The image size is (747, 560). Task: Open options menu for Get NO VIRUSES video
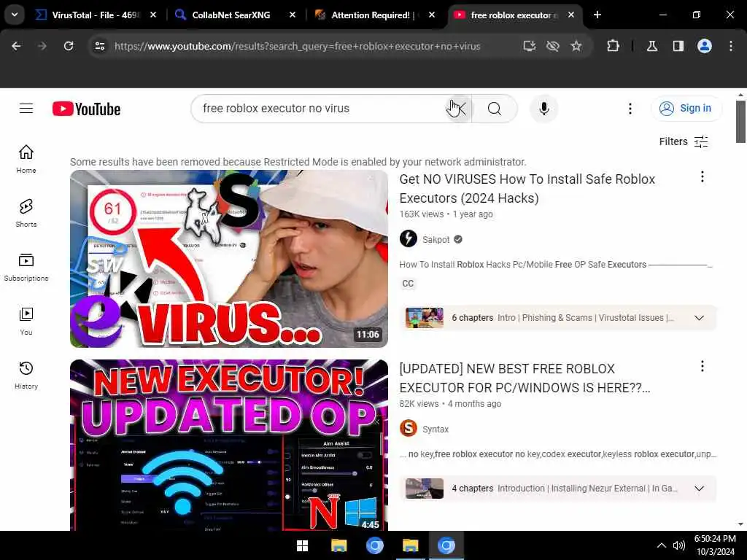[x=703, y=177]
